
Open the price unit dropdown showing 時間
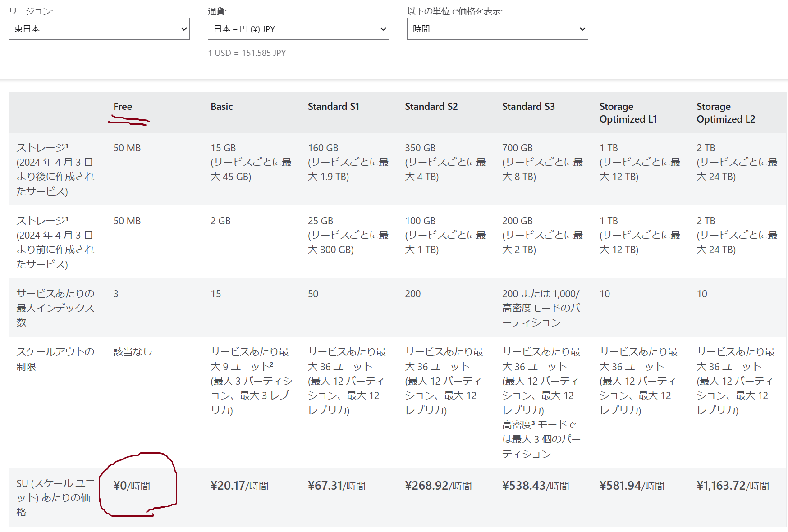[x=498, y=29]
